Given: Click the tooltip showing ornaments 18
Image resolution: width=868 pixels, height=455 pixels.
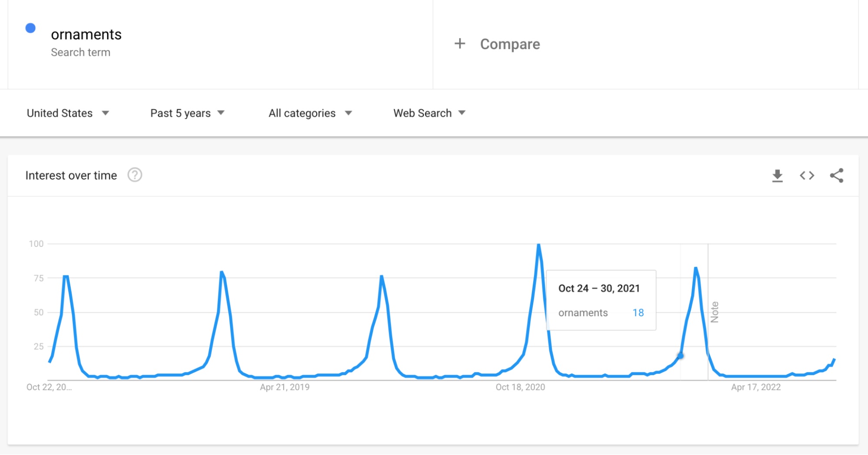Looking at the screenshot, I should click(601, 300).
